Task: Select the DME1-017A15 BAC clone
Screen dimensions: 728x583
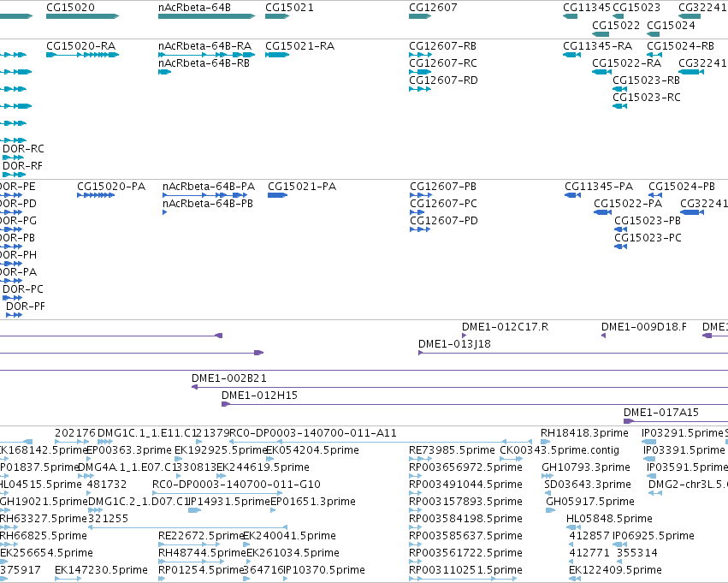Action: click(676, 421)
